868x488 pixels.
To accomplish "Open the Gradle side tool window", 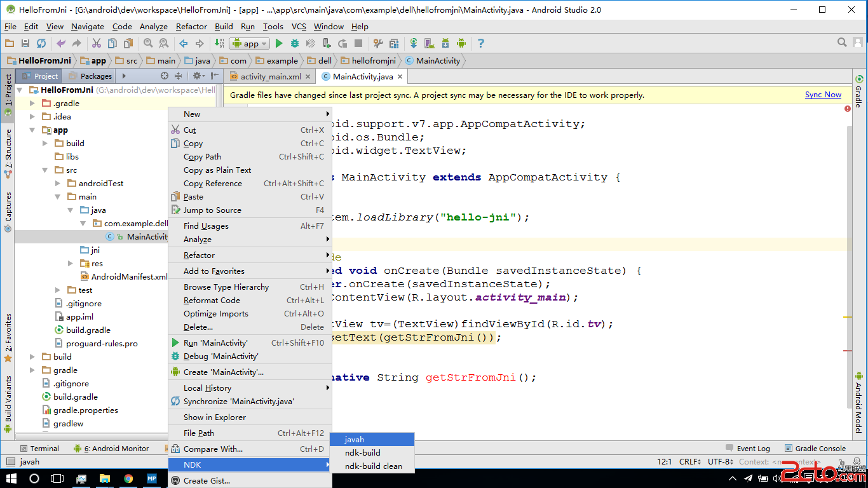I will pos(859,90).
